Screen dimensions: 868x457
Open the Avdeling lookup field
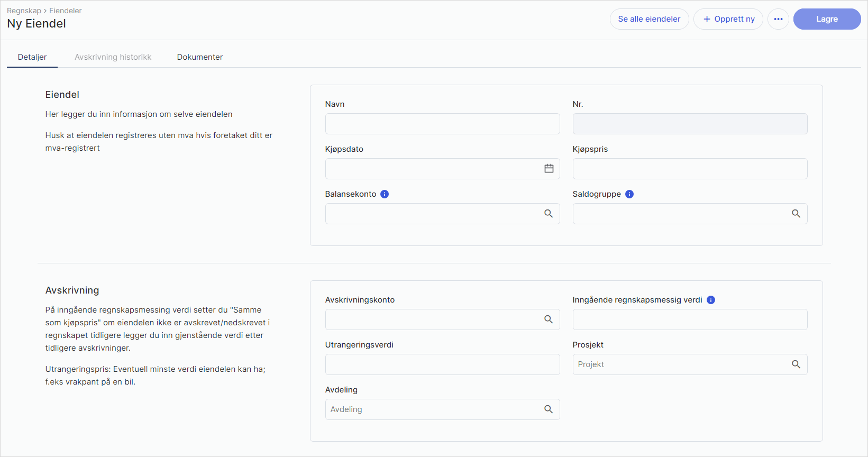coord(434,409)
